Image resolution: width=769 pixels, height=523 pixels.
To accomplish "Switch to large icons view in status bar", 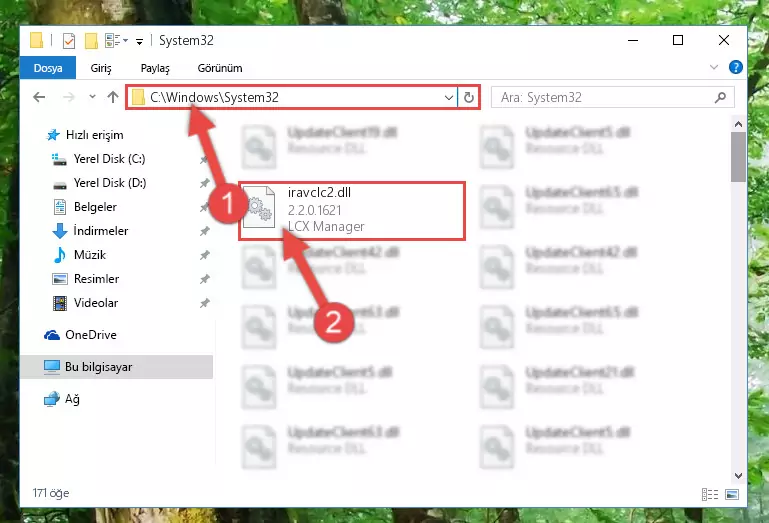I will click(732, 494).
